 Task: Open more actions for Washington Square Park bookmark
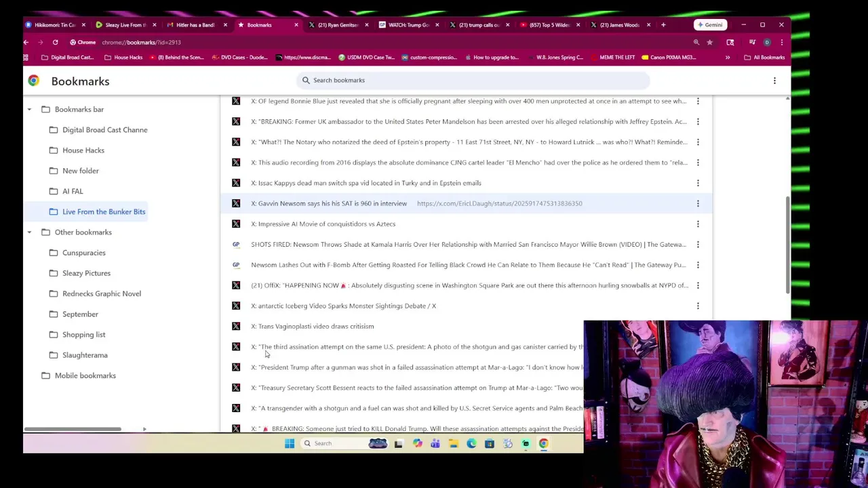pyautogui.click(x=698, y=285)
